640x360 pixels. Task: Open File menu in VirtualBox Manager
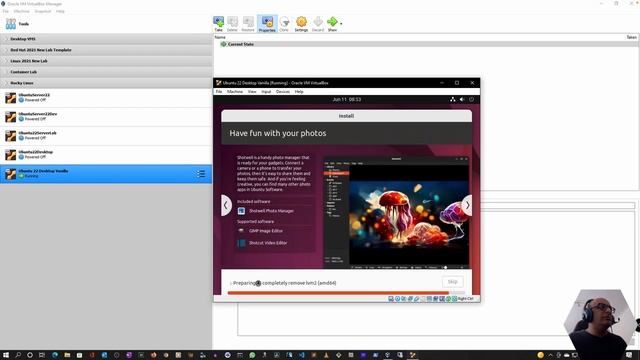click(x=6, y=11)
